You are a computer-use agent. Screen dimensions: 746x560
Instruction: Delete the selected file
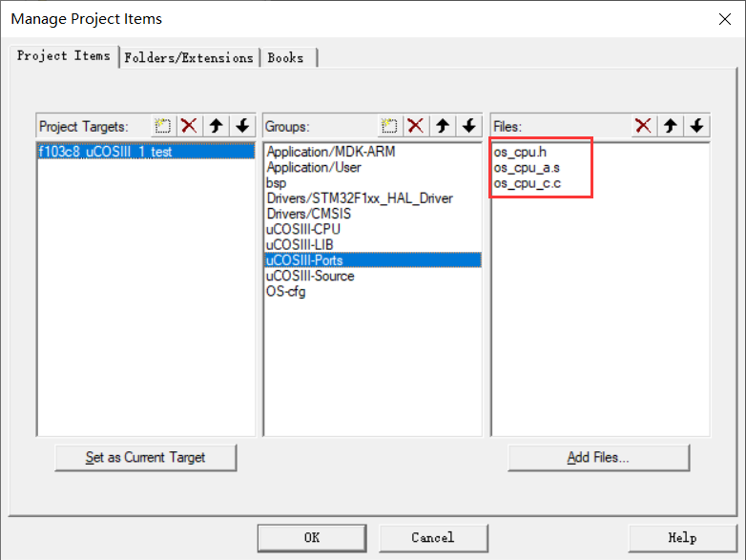(643, 126)
